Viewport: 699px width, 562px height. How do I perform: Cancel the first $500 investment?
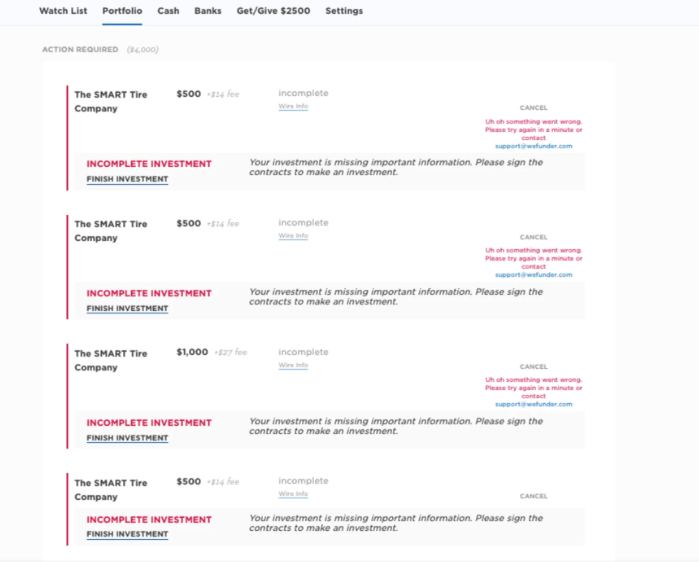(534, 108)
